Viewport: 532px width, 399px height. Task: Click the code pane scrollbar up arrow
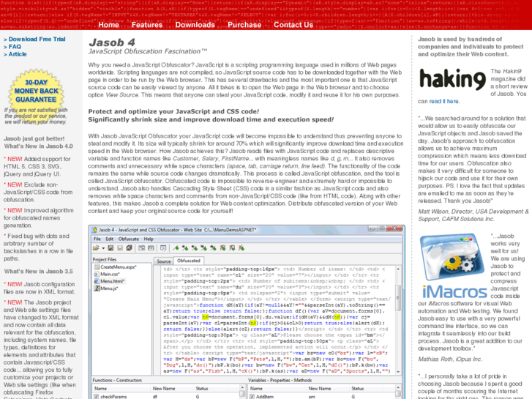pyautogui.click(x=398, y=269)
